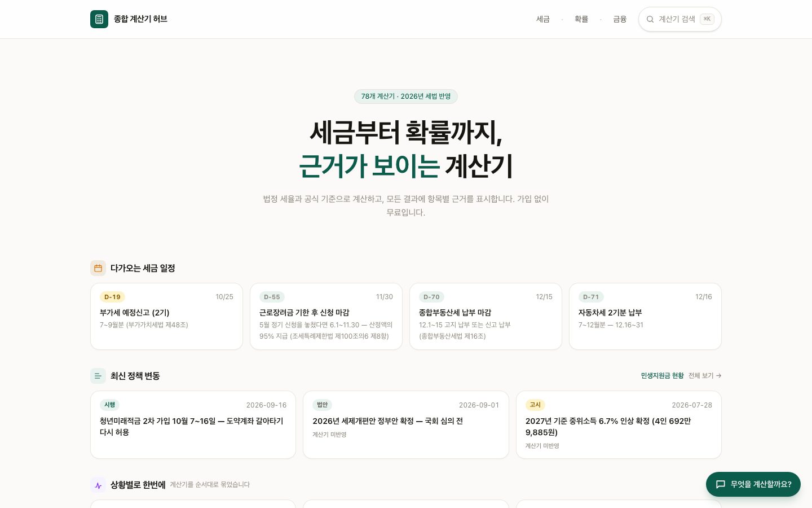Click the calendar icon beside 다가오는 세금 일정
812x508 pixels.
pos(98,268)
